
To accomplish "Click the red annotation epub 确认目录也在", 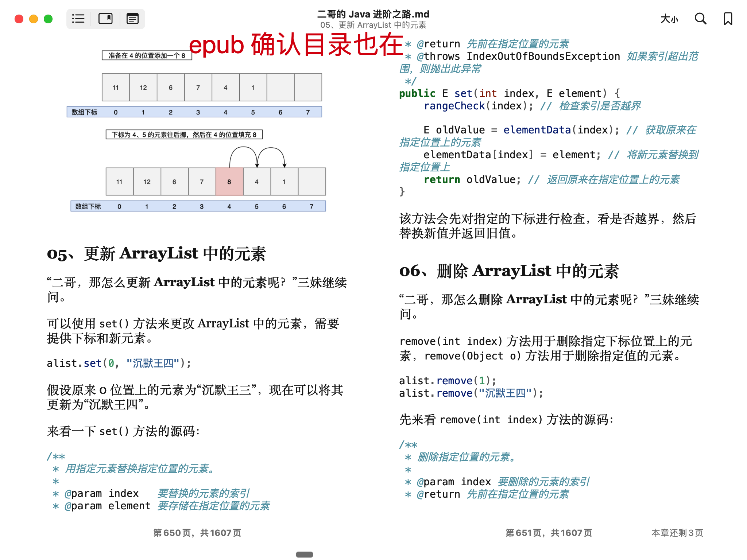I will coord(295,47).
